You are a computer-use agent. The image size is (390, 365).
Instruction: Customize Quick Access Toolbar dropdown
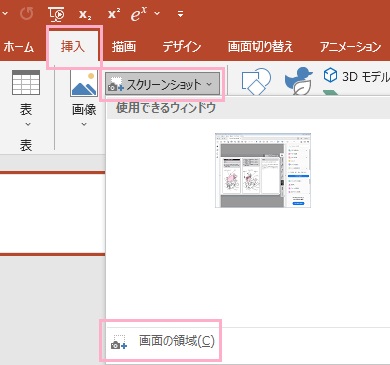[180, 14]
